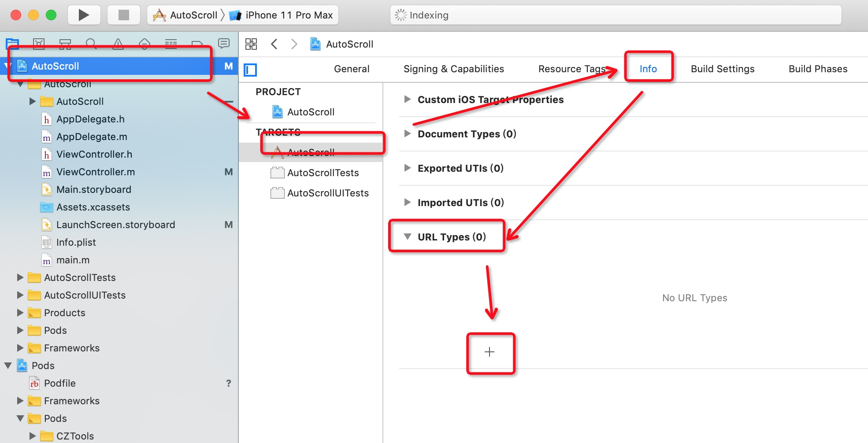Switch to the Build Settings tab
Viewport: 868px width, 443px height.
(723, 69)
